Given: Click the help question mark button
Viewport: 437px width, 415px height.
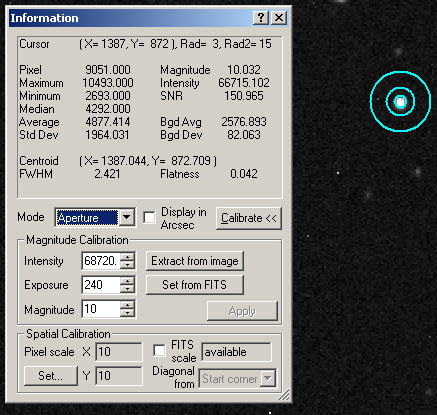Looking at the screenshot, I should point(260,17).
